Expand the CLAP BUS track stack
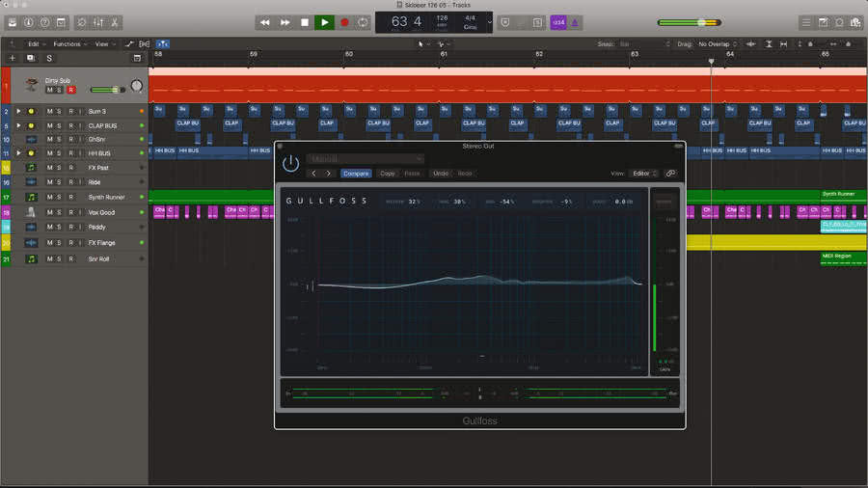 19,125
